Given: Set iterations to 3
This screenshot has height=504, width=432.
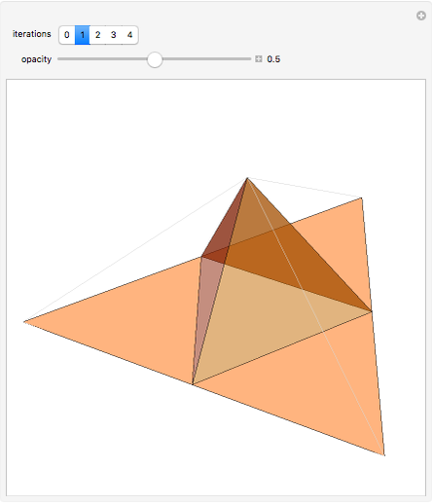Looking at the screenshot, I should 113,35.
